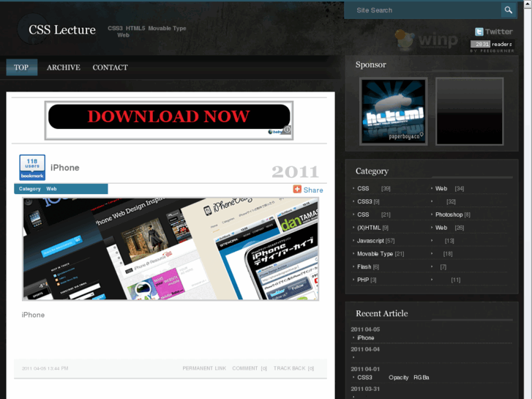Open the CSS [21] category
The width and height of the screenshot is (532, 399).
[x=373, y=215]
